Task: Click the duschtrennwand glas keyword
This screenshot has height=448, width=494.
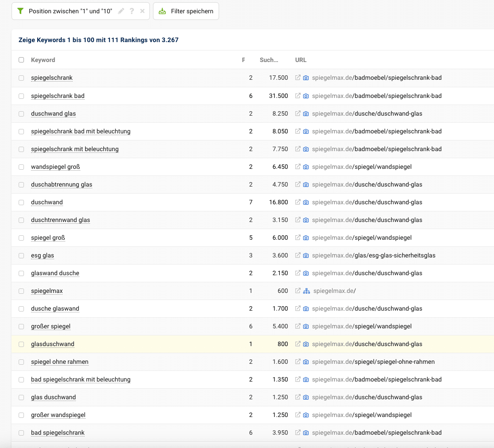Action: pyautogui.click(x=60, y=220)
